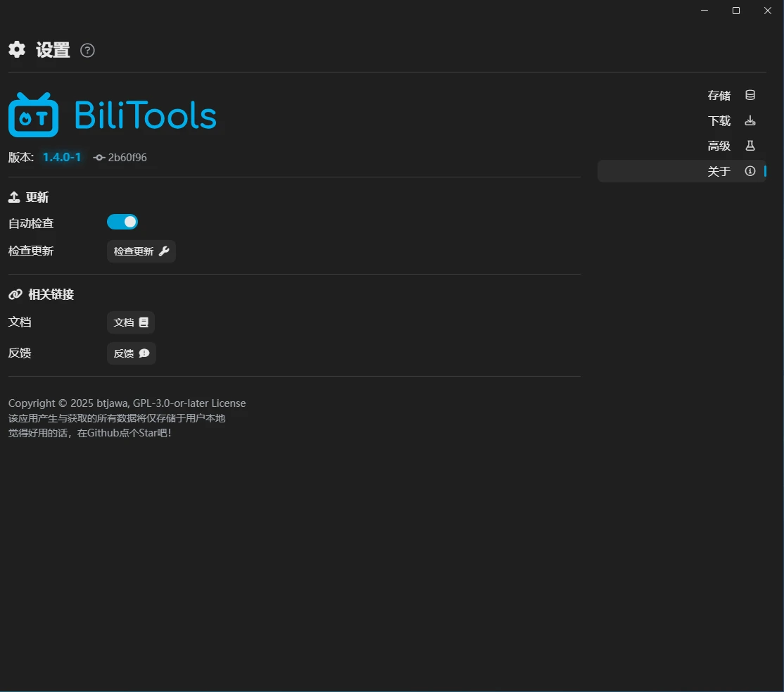Minimize the BiliTools window

[704, 11]
